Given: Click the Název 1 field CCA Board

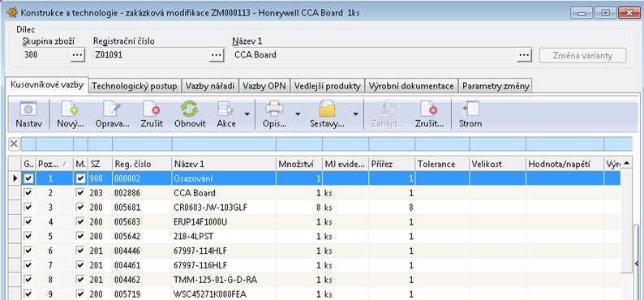Looking at the screenshot, I should tap(374, 54).
